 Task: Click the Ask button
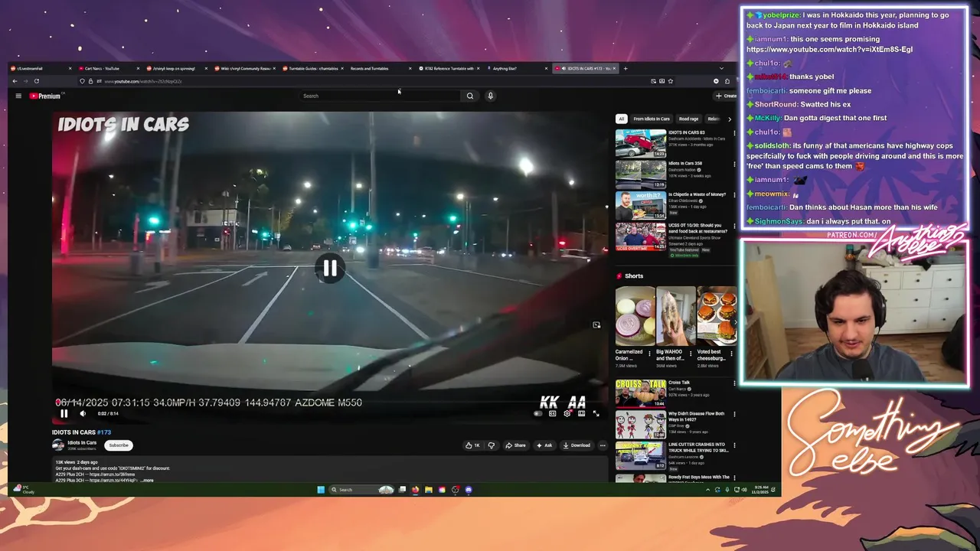tap(544, 445)
